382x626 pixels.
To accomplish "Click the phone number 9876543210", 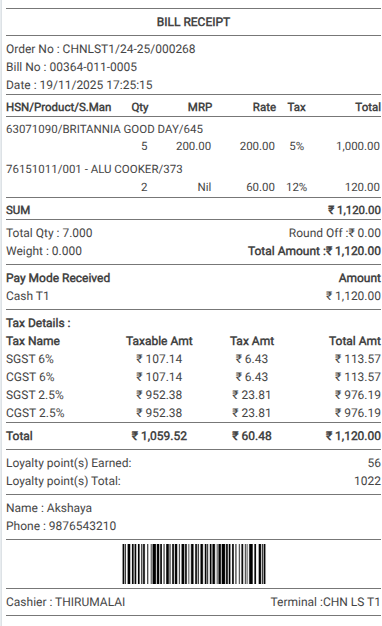I will tap(82, 526).
